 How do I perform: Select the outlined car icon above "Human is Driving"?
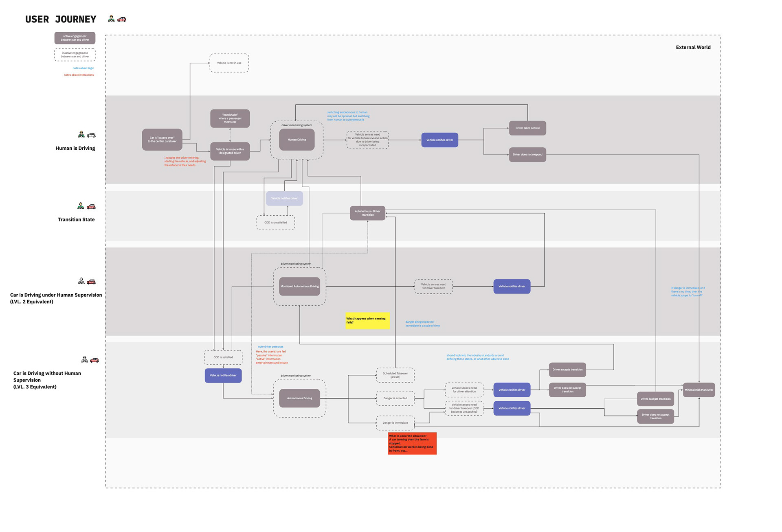(92, 135)
